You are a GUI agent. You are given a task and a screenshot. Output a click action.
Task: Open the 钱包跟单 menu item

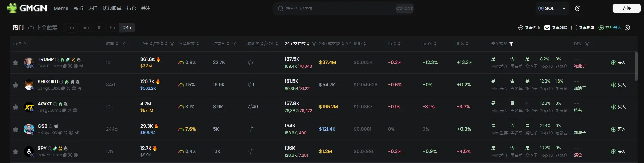click(x=112, y=8)
